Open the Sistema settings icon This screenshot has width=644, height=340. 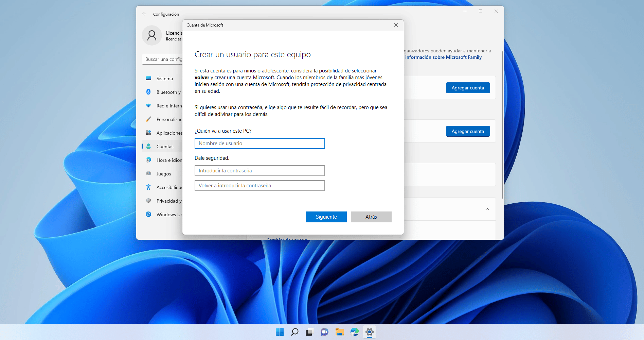[x=148, y=78]
